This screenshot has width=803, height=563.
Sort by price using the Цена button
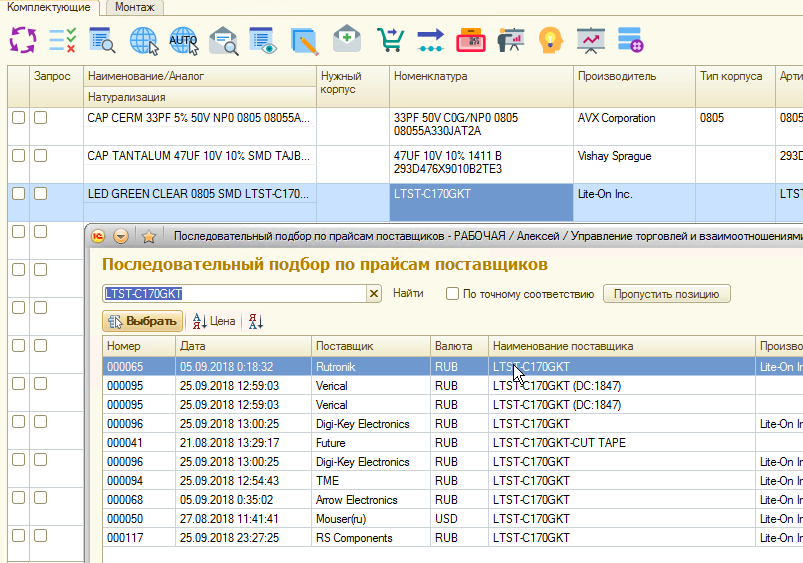pyautogui.click(x=213, y=321)
